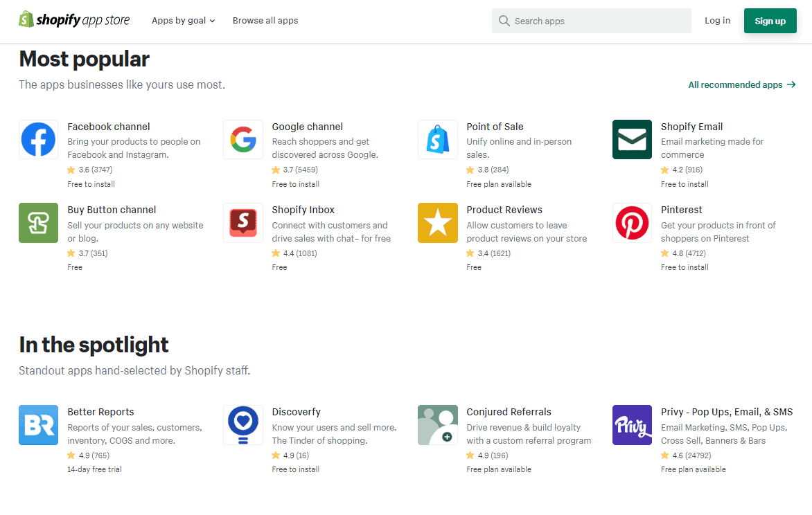
Task: Click the Better Reports 4.9 (765) rating
Action: point(88,455)
